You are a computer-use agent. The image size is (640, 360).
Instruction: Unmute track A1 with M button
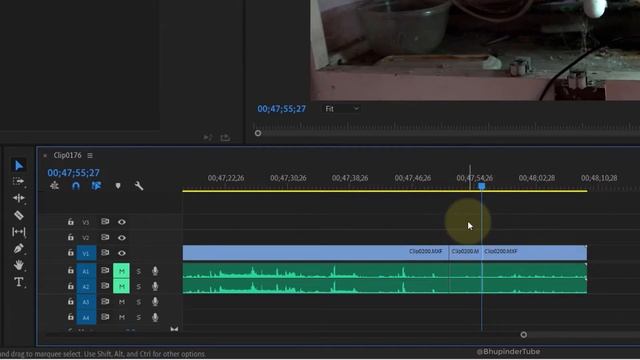coord(121,271)
